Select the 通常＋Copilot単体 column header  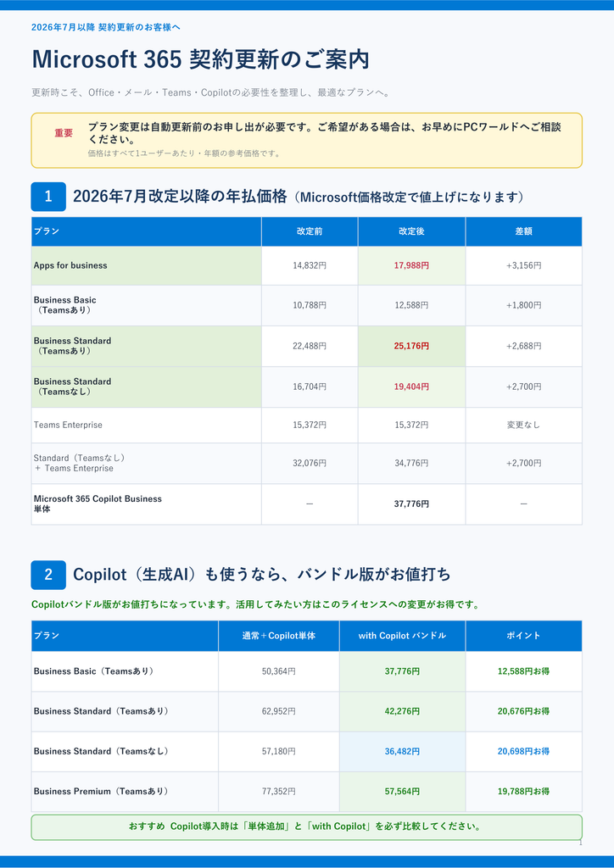pyautogui.click(x=278, y=636)
